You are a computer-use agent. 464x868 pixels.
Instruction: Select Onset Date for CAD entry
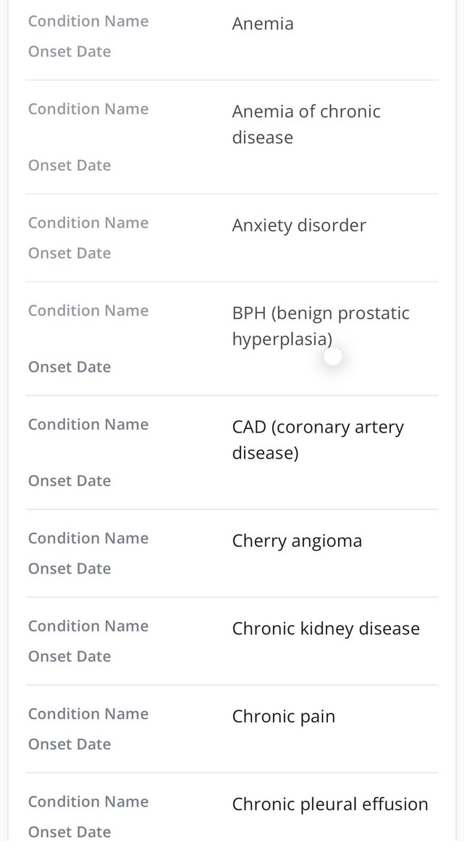click(x=69, y=481)
